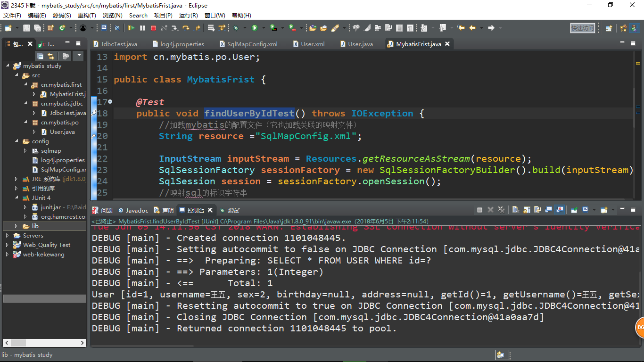Close the MybatisFrist.java editor tab
This screenshot has width=644, height=362.
pyautogui.click(x=447, y=44)
